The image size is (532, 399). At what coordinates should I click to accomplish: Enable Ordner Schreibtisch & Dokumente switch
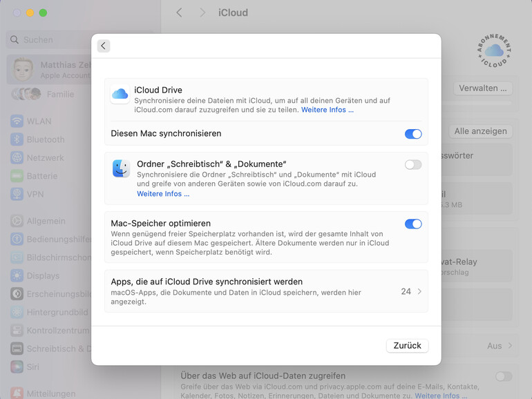(x=413, y=165)
